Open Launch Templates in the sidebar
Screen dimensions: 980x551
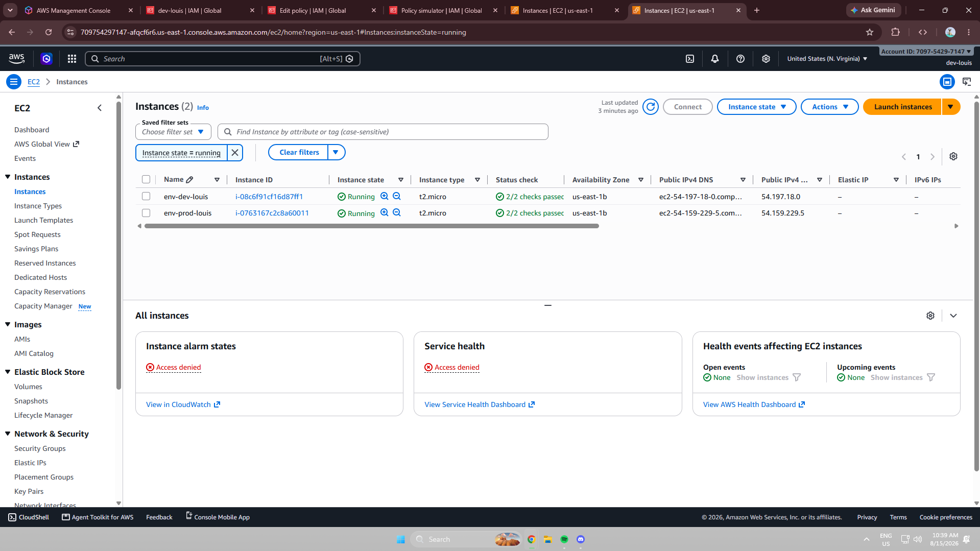pos(43,220)
